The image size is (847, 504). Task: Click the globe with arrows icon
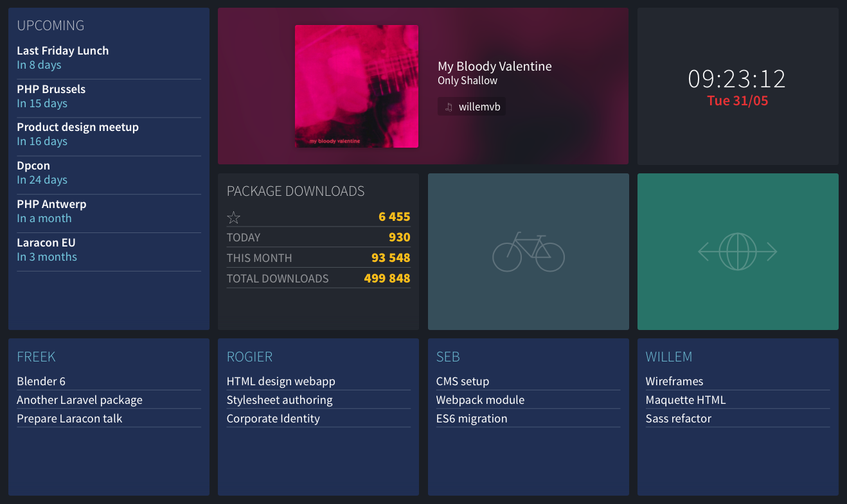(x=738, y=252)
